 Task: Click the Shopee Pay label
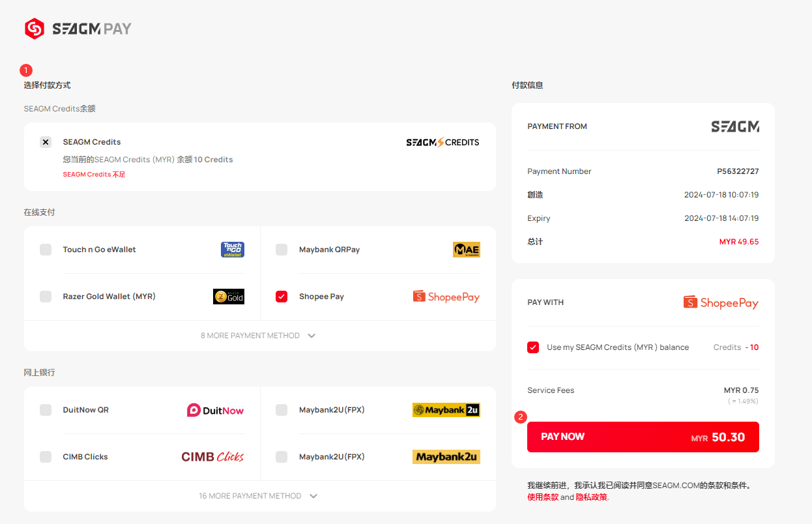tap(321, 297)
